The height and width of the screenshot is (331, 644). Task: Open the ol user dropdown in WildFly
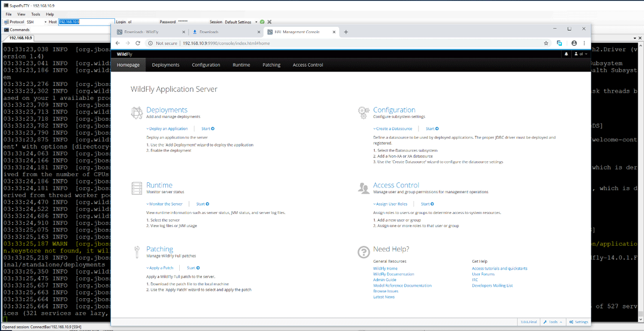[581, 54]
